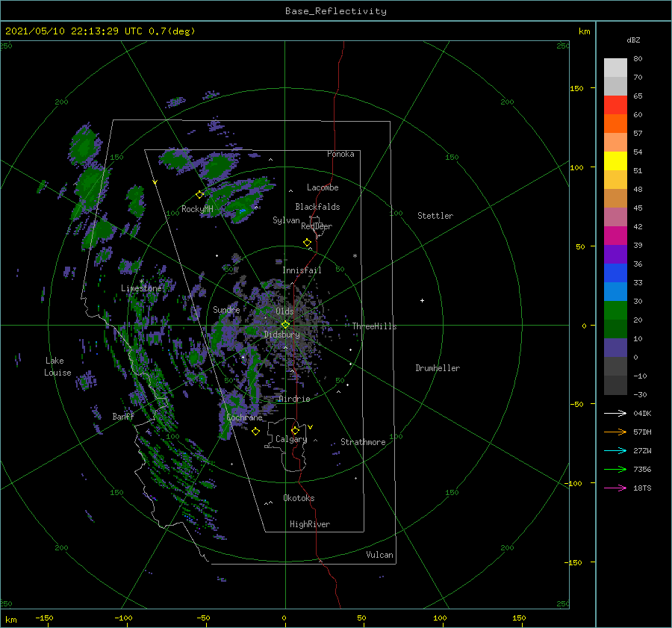Pick the yellow 51-54 dBZ swatch
Screen dimensions: 672x628
click(615, 161)
